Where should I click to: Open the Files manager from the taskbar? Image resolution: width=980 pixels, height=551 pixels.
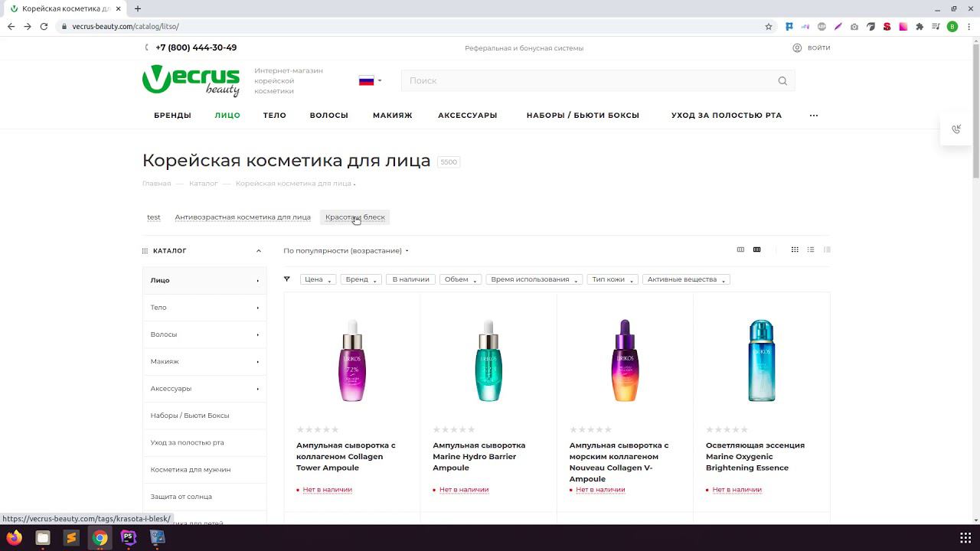(x=43, y=538)
